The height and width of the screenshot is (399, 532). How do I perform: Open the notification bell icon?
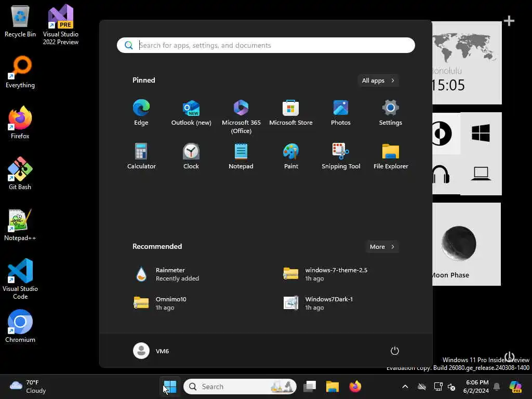point(497,387)
